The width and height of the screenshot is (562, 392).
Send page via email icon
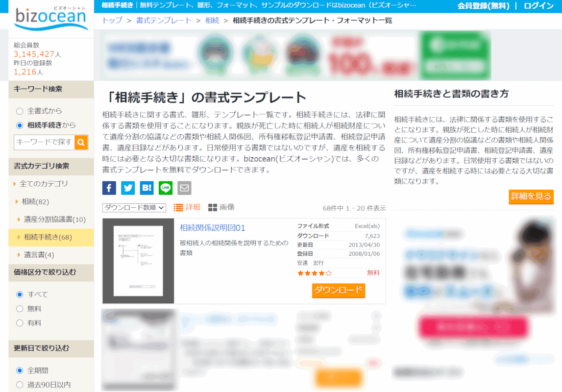[184, 188]
